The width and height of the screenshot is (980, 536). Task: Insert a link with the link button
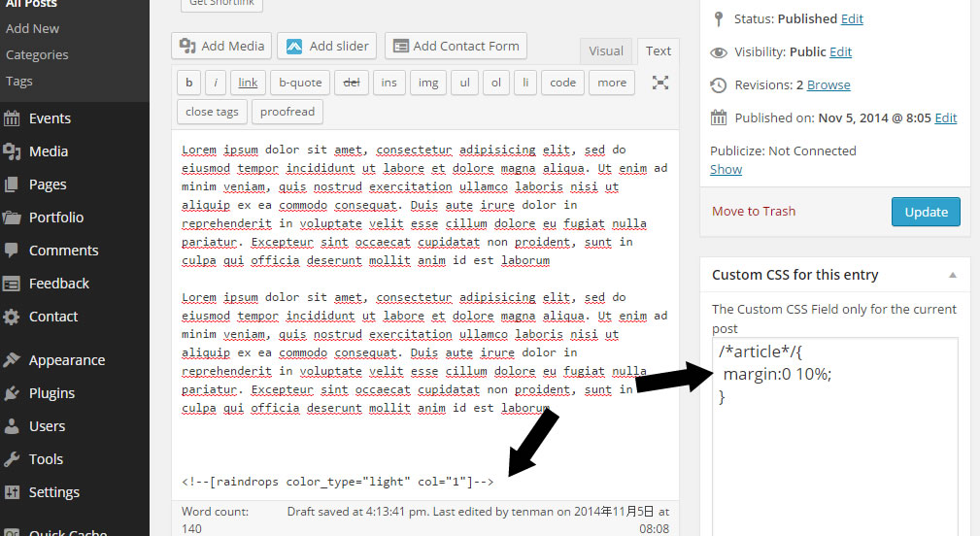(x=248, y=83)
